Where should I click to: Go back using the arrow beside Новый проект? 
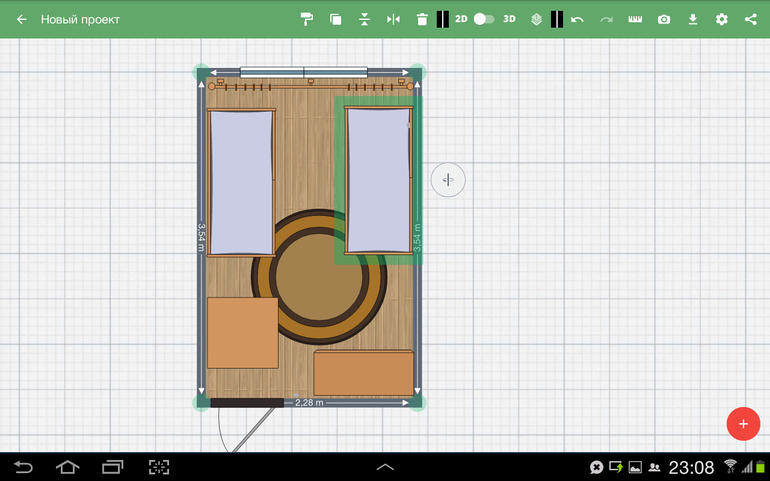pyautogui.click(x=21, y=19)
